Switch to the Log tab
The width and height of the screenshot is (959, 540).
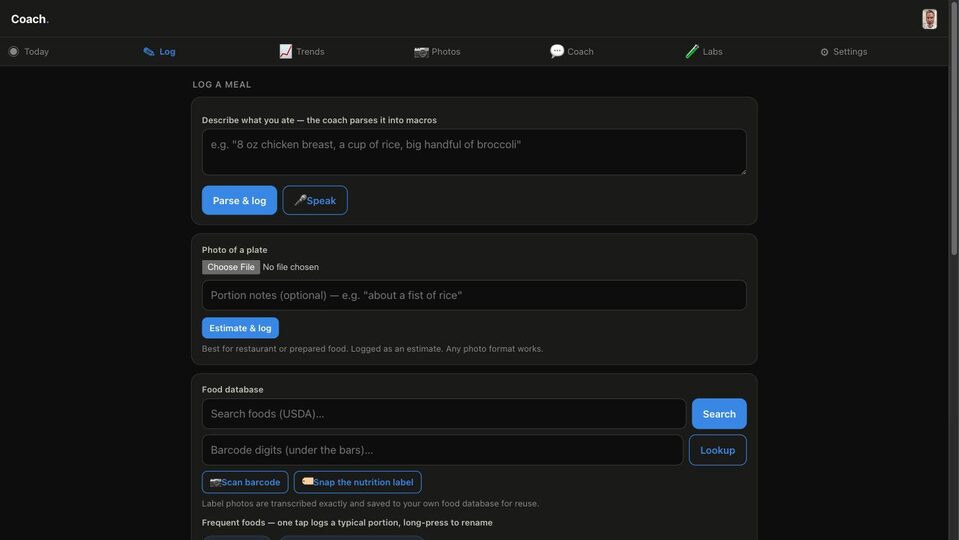click(159, 51)
